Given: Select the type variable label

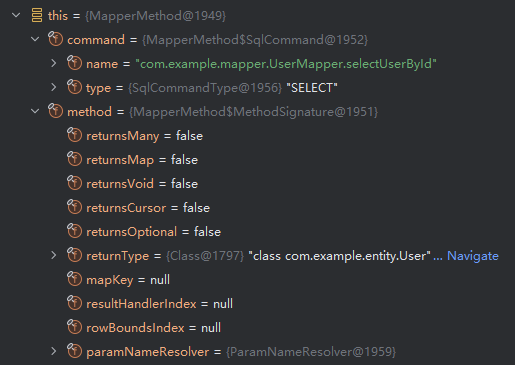Looking at the screenshot, I should tap(98, 88).
